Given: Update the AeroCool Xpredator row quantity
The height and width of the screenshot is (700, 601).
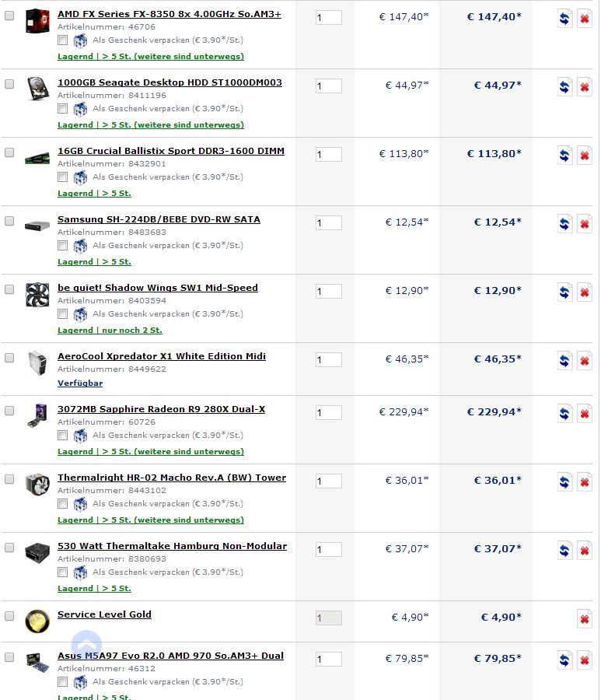Looking at the screenshot, I should pyautogui.click(x=564, y=361).
